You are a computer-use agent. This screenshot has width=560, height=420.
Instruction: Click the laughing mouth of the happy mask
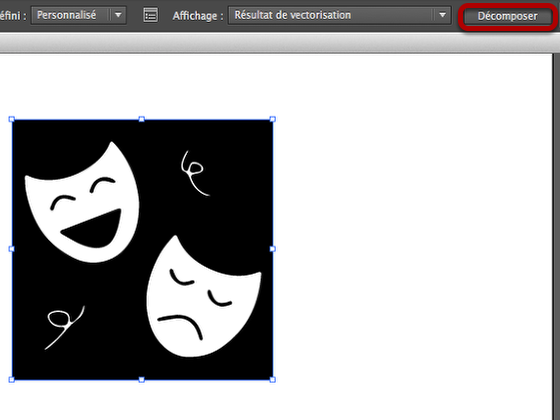pyautogui.click(x=91, y=229)
